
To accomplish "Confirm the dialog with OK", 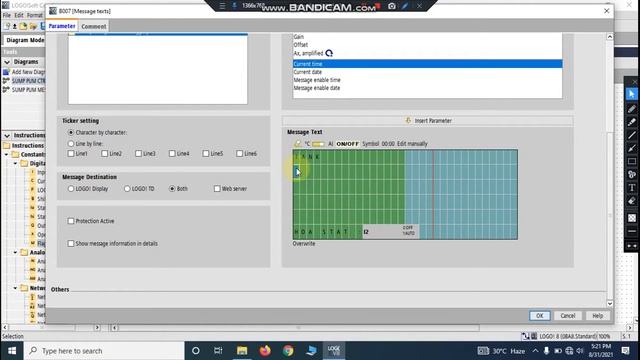I will pyautogui.click(x=540, y=316).
